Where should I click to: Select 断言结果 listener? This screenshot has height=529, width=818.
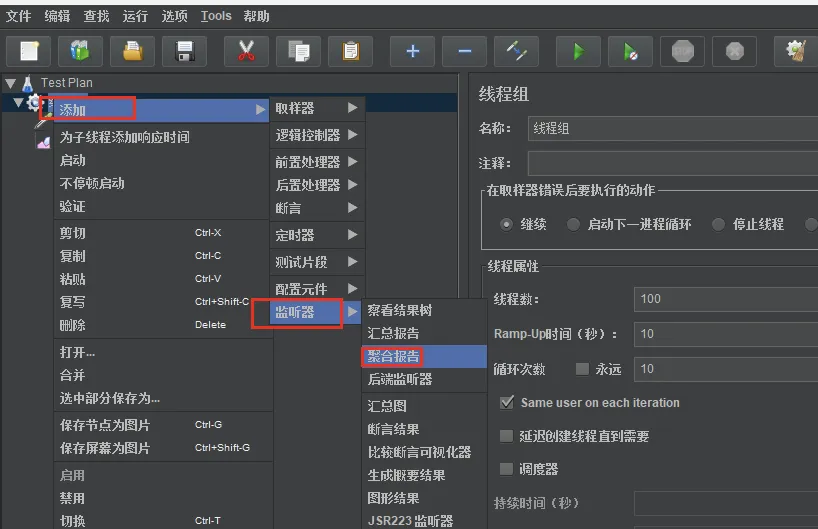point(425,429)
